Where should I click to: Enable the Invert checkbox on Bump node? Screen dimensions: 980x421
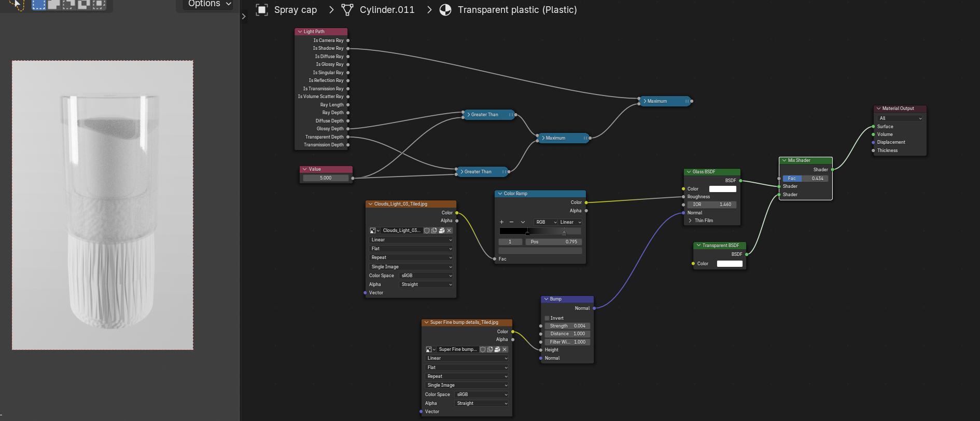547,318
